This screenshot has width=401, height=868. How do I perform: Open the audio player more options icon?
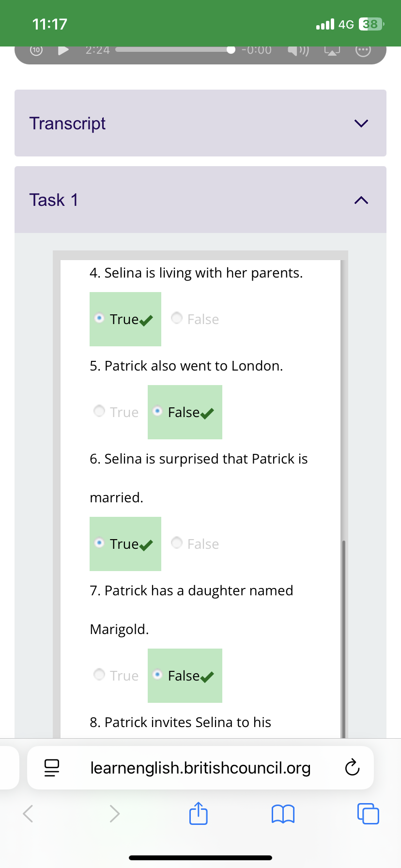363,50
